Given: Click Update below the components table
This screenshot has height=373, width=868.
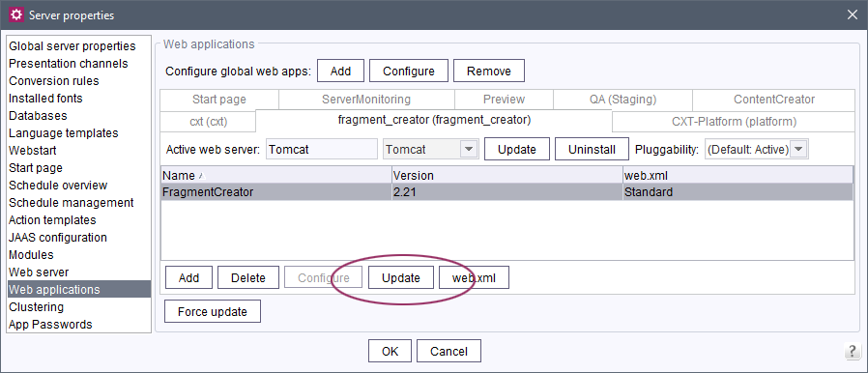Looking at the screenshot, I should point(401,277).
